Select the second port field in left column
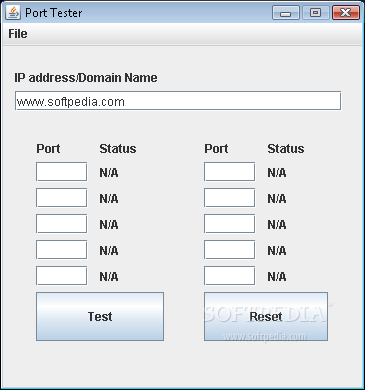The image size is (365, 390). [x=62, y=198]
